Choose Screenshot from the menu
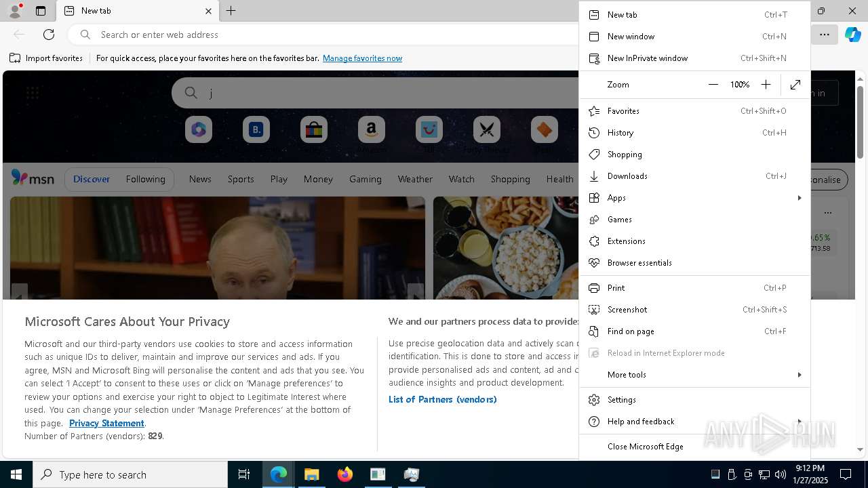 coord(695,310)
